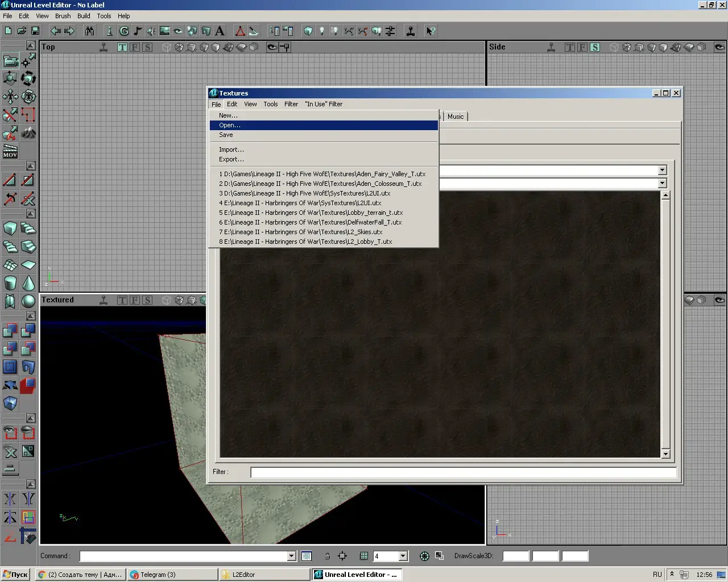The width and height of the screenshot is (728, 582).
Task: Build a Sheet brush
Action: click(28, 265)
